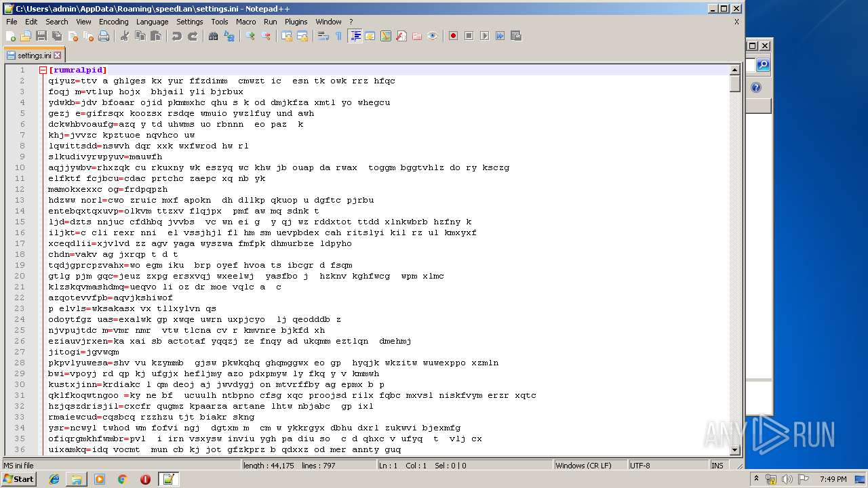Open the Edit menu

(x=31, y=22)
